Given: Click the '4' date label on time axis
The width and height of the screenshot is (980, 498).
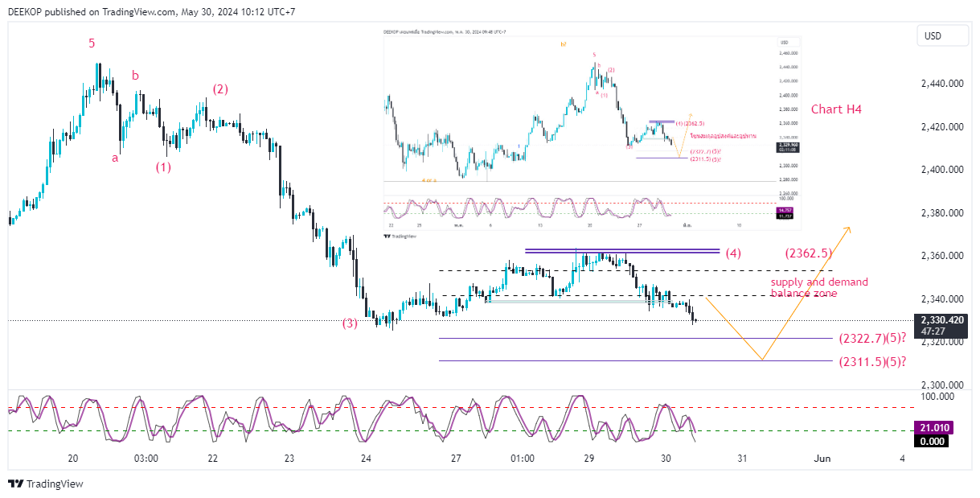Looking at the screenshot, I should click(x=902, y=458).
